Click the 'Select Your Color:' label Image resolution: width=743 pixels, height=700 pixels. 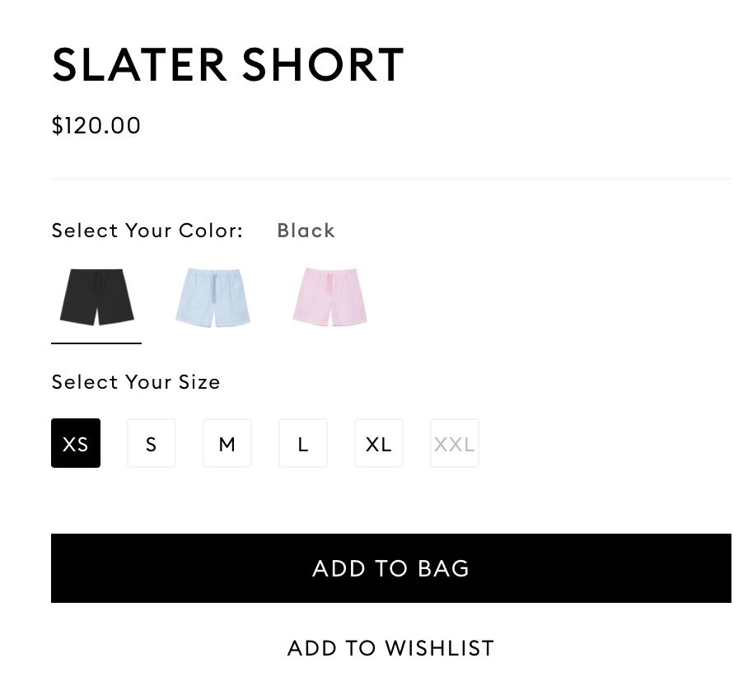tap(147, 231)
